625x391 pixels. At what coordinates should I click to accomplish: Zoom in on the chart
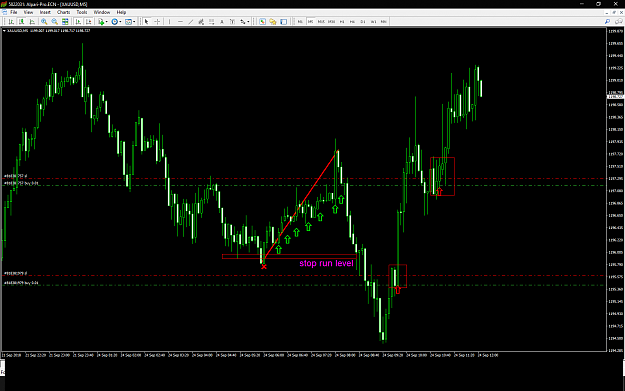[44, 22]
